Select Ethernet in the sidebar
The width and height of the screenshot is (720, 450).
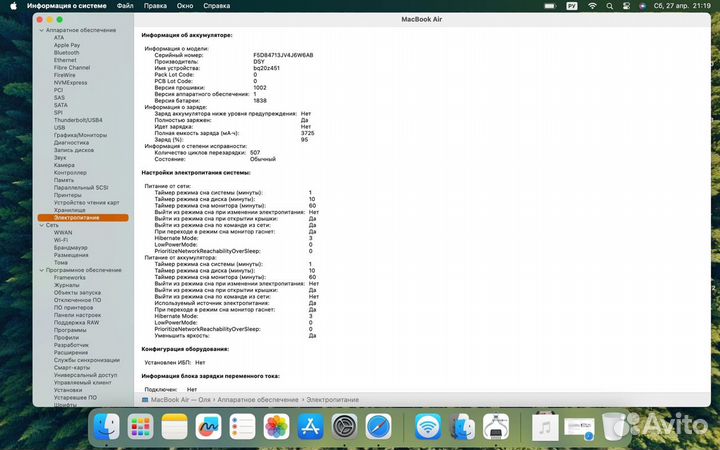[x=65, y=60]
